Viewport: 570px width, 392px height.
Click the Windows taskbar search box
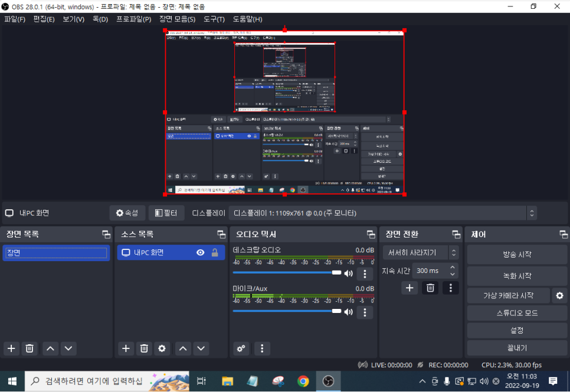tap(107, 381)
